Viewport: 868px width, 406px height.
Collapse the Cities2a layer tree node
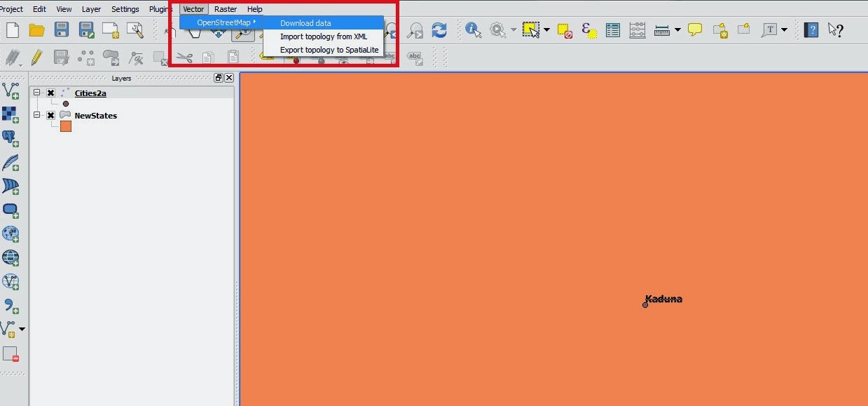[37, 93]
